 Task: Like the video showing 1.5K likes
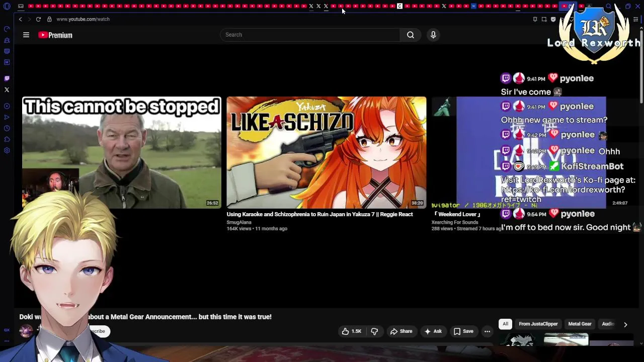(x=352, y=331)
